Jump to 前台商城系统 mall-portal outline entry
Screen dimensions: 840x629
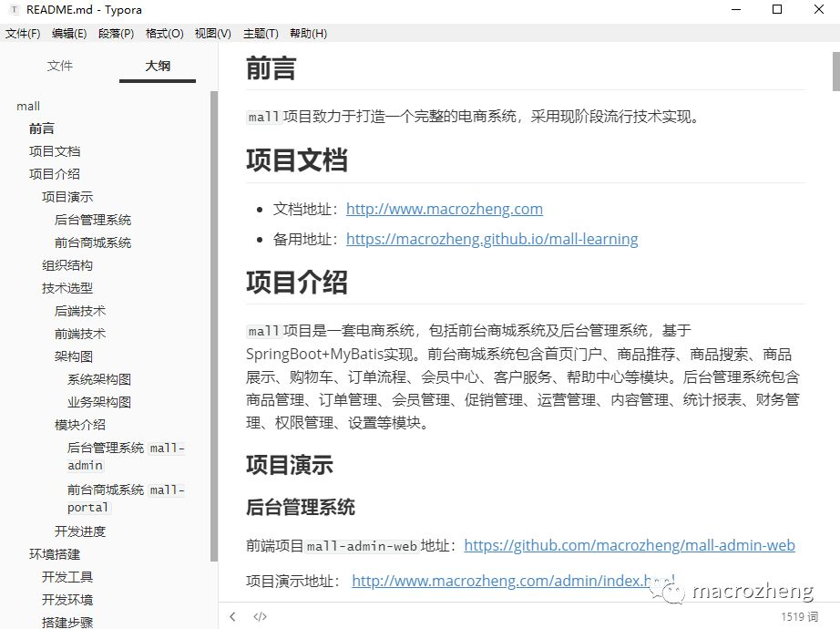click(x=127, y=498)
